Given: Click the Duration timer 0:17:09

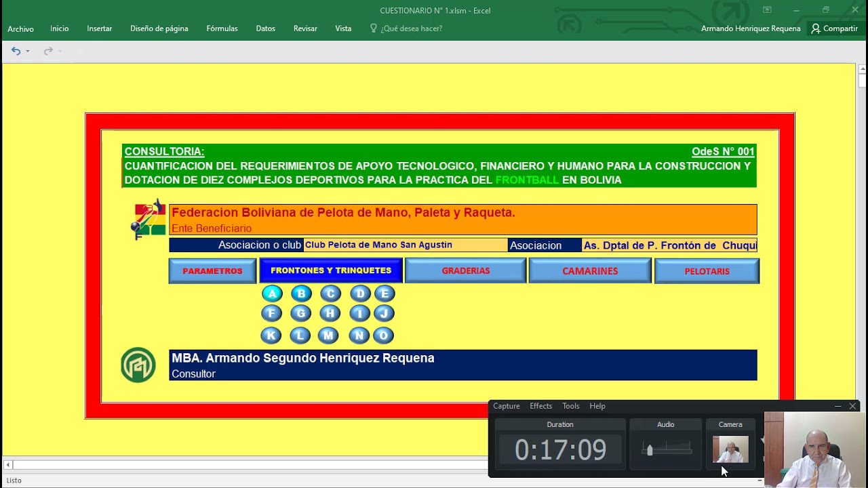Looking at the screenshot, I should (x=560, y=450).
